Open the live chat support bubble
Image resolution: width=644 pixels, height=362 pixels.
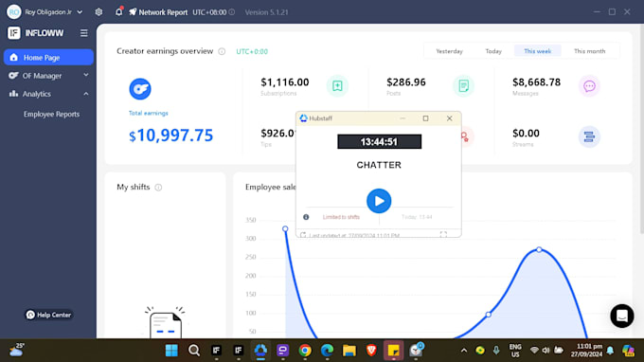click(x=622, y=316)
